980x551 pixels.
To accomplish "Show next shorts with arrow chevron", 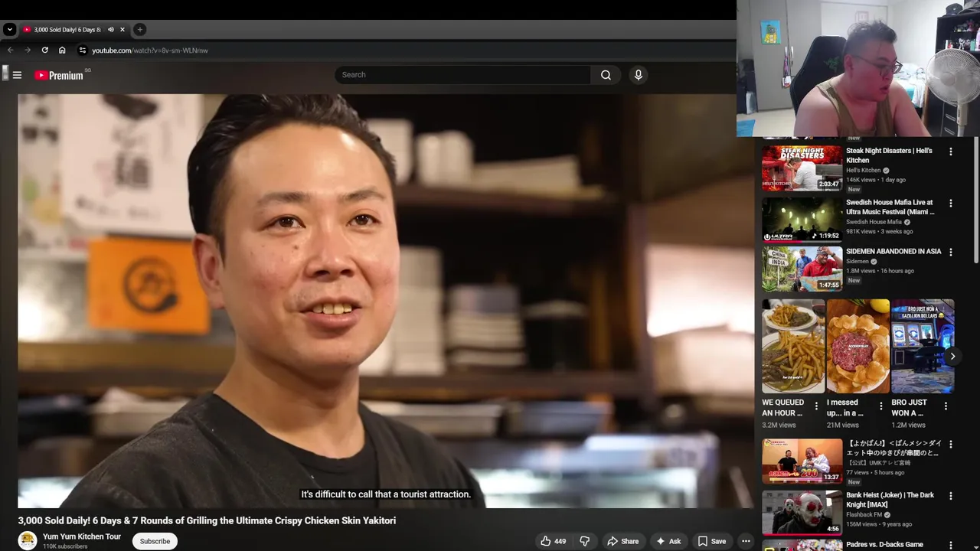I will coord(952,357).
